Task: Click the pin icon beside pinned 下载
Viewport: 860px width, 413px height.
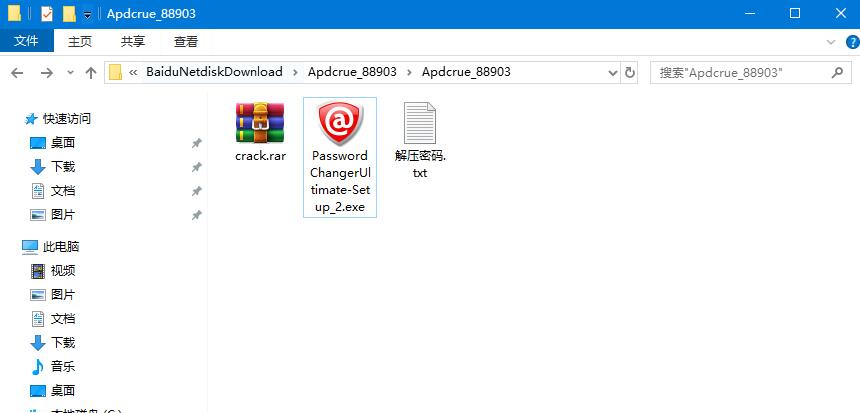Action: click(x=196, y=167)
